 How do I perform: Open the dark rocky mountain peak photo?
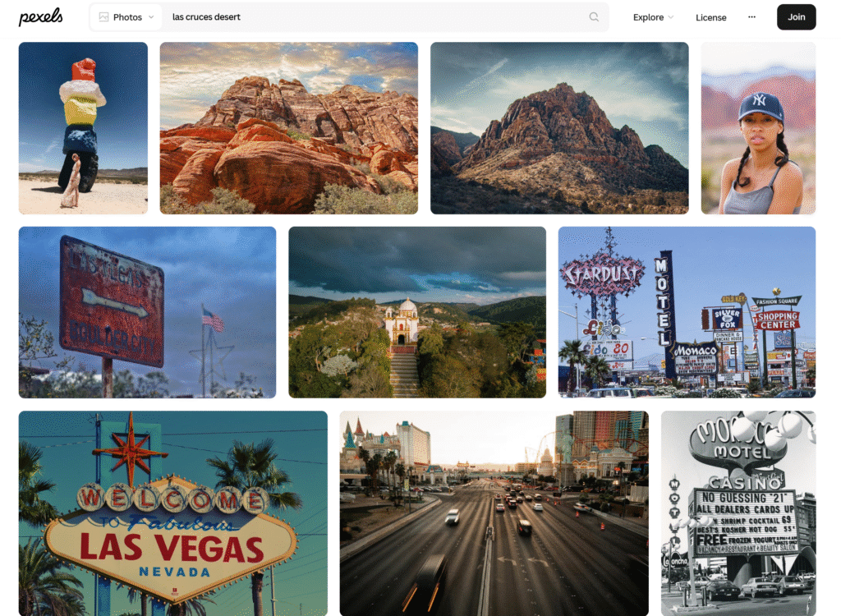(559, 128)
